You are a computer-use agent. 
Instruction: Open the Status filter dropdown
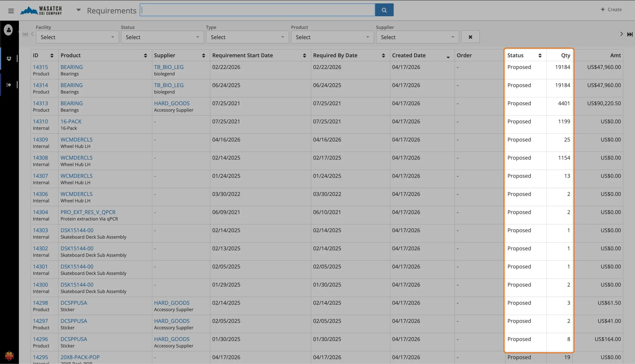click(162, 37)
